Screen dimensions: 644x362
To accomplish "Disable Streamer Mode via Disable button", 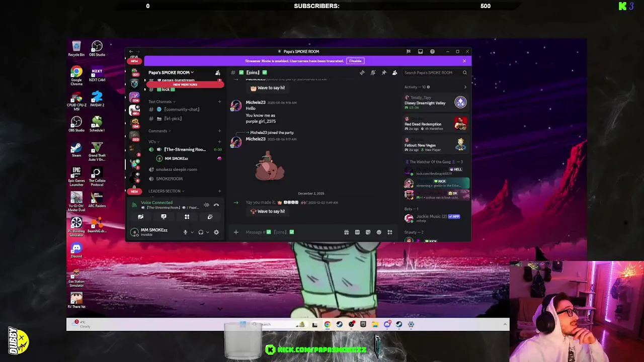I will (355, 61).
